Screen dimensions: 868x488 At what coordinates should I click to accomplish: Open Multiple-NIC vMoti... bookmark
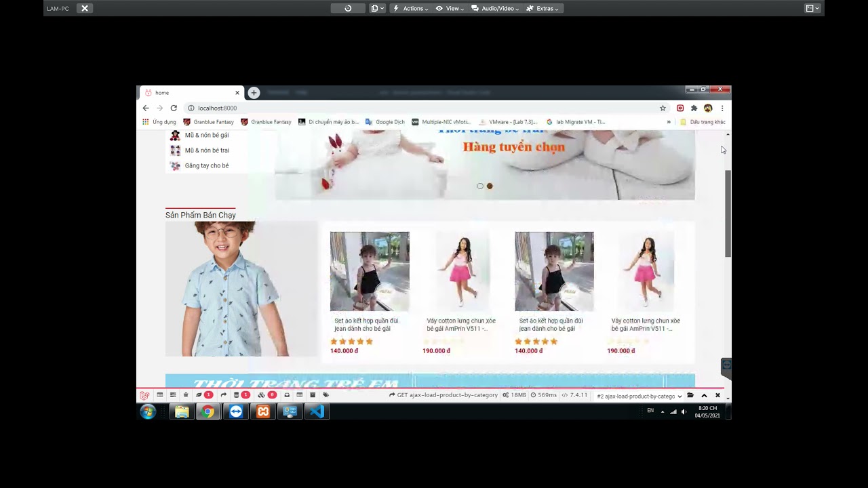tap(441, 122)
